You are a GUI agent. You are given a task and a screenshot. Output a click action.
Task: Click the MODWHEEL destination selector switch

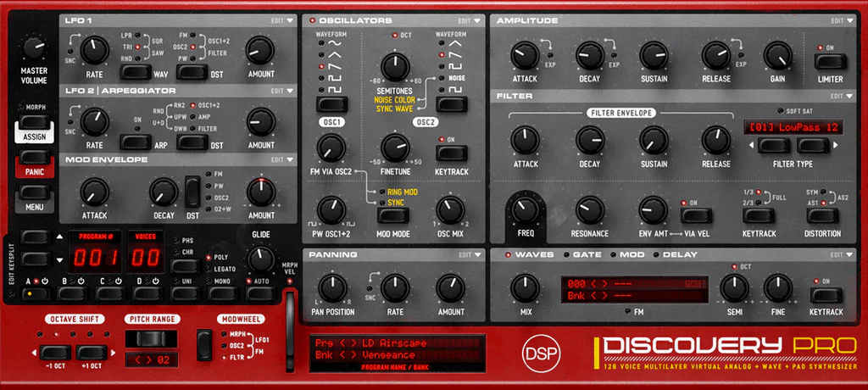pyautogui.click(x=204, y=344)
